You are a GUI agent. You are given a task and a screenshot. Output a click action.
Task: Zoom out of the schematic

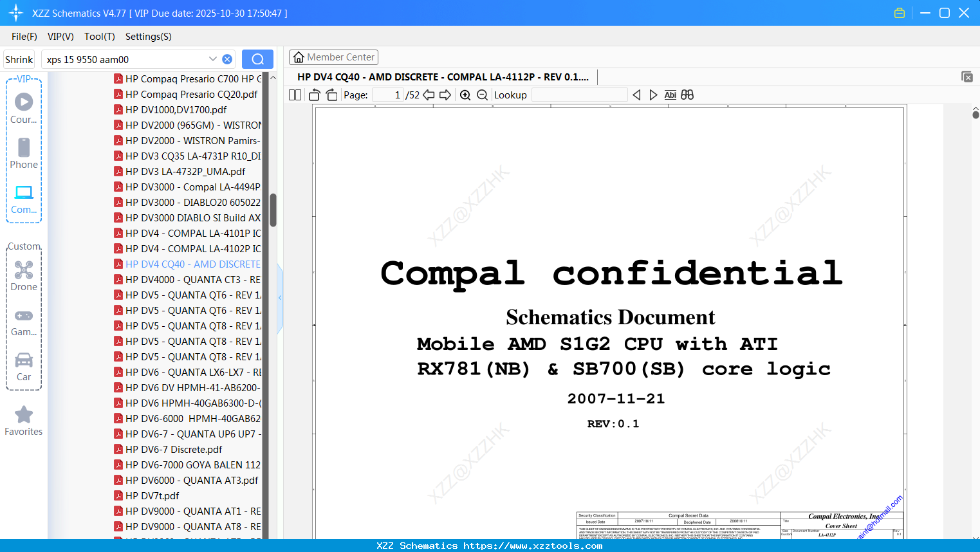tap(482, 95)
